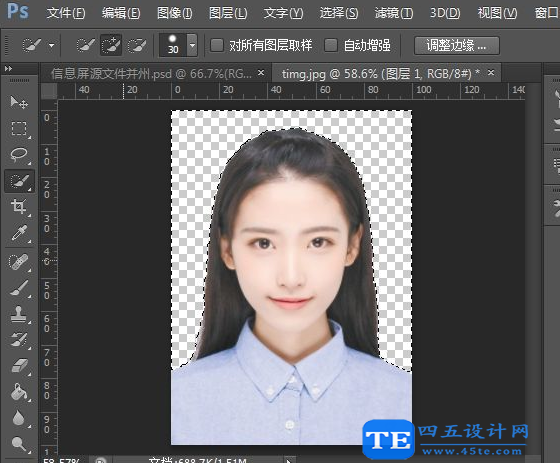Viewport: 560px width, 463px height.
Task: Select the Lasso tool
Action: coord(19,155)
